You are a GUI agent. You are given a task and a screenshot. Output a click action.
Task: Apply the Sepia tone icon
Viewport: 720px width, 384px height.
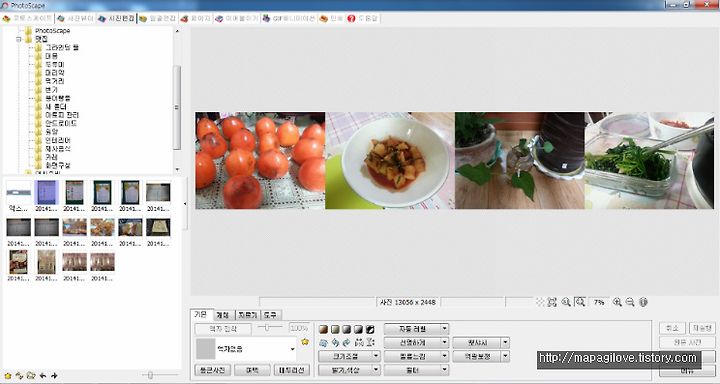[x=324, y=329]
